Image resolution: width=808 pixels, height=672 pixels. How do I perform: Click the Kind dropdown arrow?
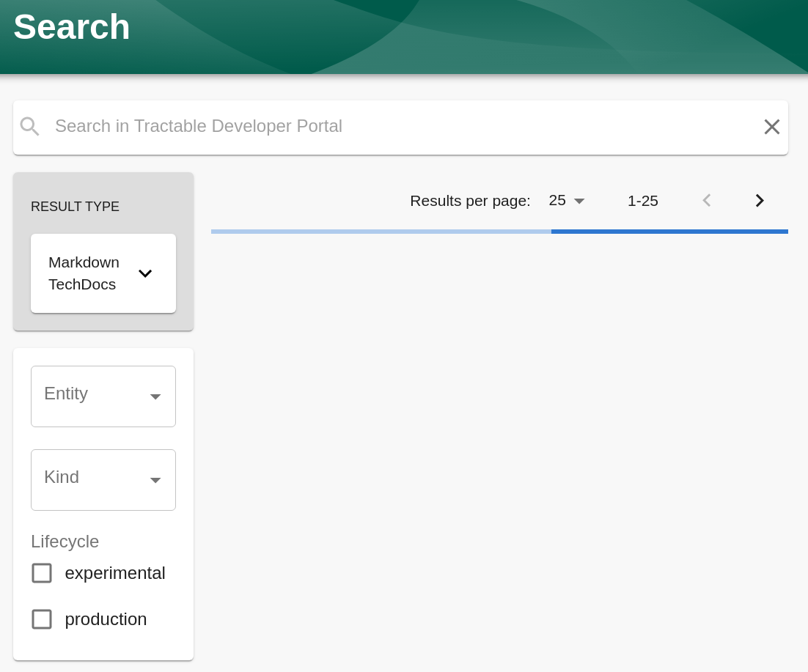(155, 479)
